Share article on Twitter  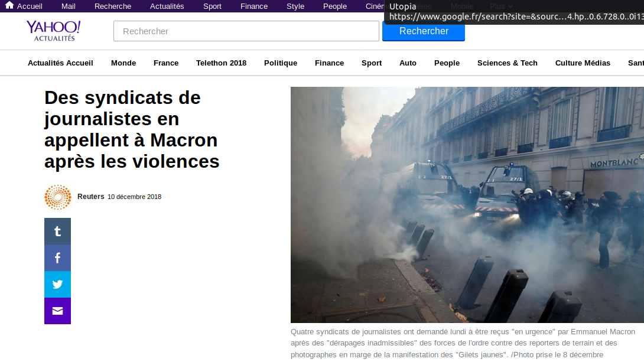click(x=57, y=284)
